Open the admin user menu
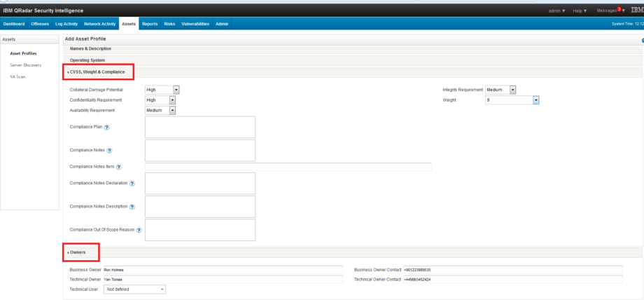The image size is (644, 300). [x=557, y=11]
